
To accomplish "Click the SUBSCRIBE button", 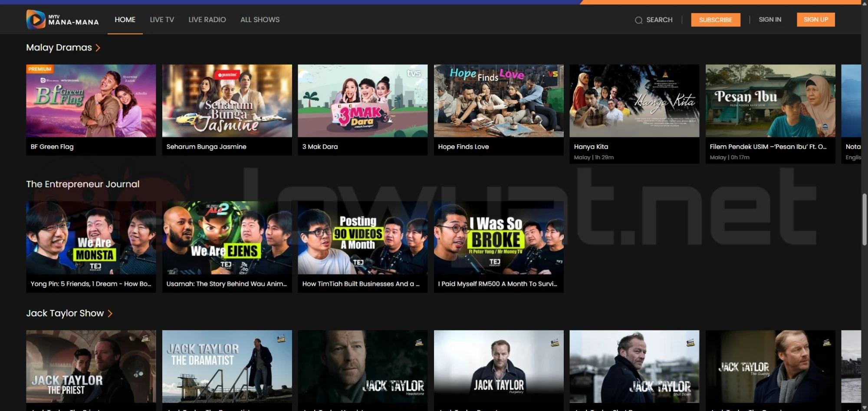I will tap(716, 20).
